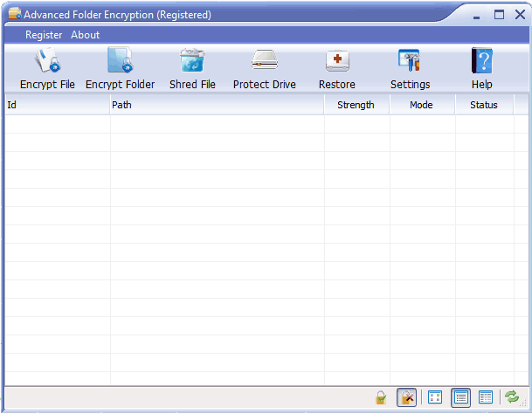Sort by the Id column header
Screen dimensions: 532x414
coord(58,105)
